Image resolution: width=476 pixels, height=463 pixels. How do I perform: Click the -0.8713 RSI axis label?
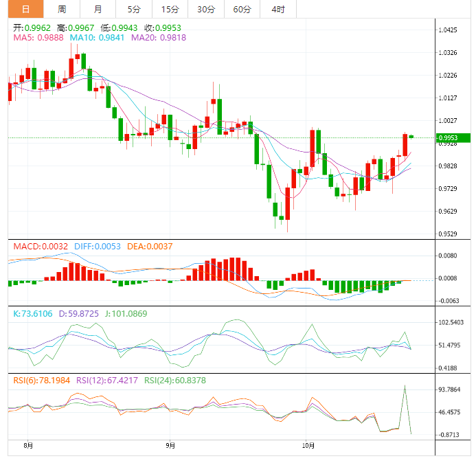tap(448, 435)
